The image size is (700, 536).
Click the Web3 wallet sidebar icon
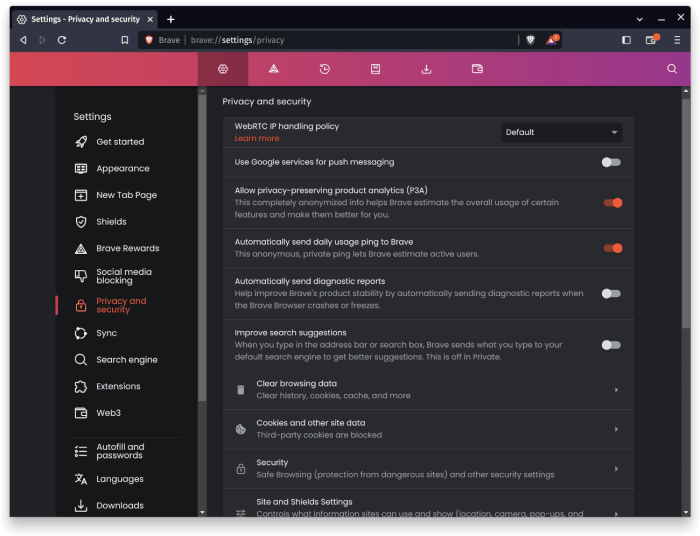coord(81,413)
